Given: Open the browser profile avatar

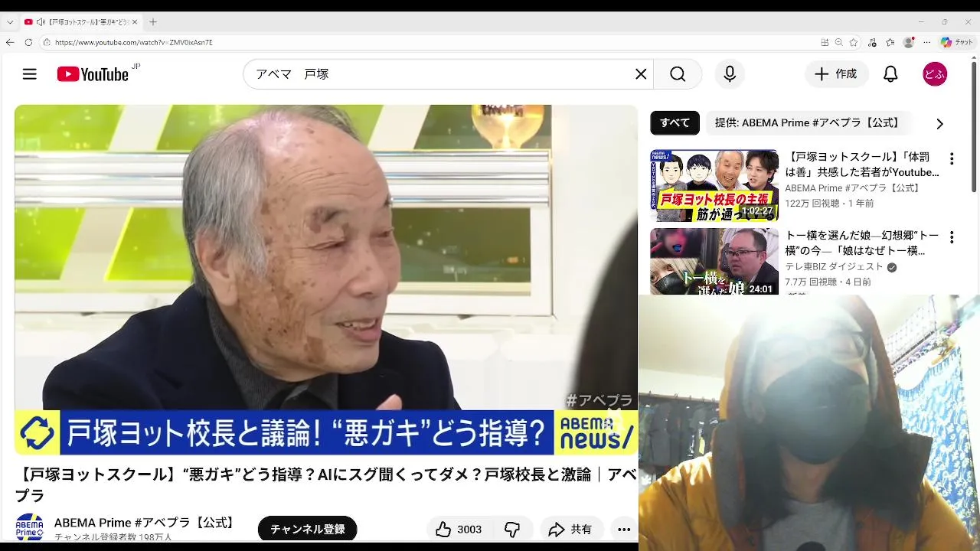Looking at the screenshot, I should (x=909, y=42).
